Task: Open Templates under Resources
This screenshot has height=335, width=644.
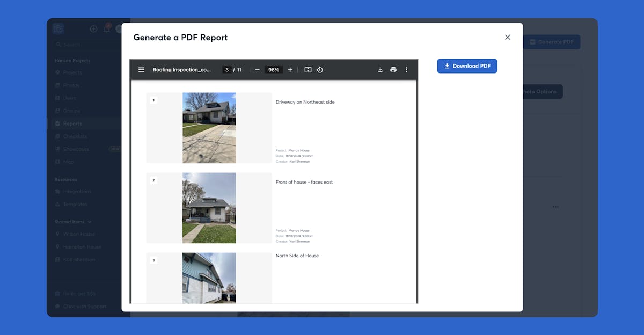Action: pyautogui.click(x=75, y=205)
